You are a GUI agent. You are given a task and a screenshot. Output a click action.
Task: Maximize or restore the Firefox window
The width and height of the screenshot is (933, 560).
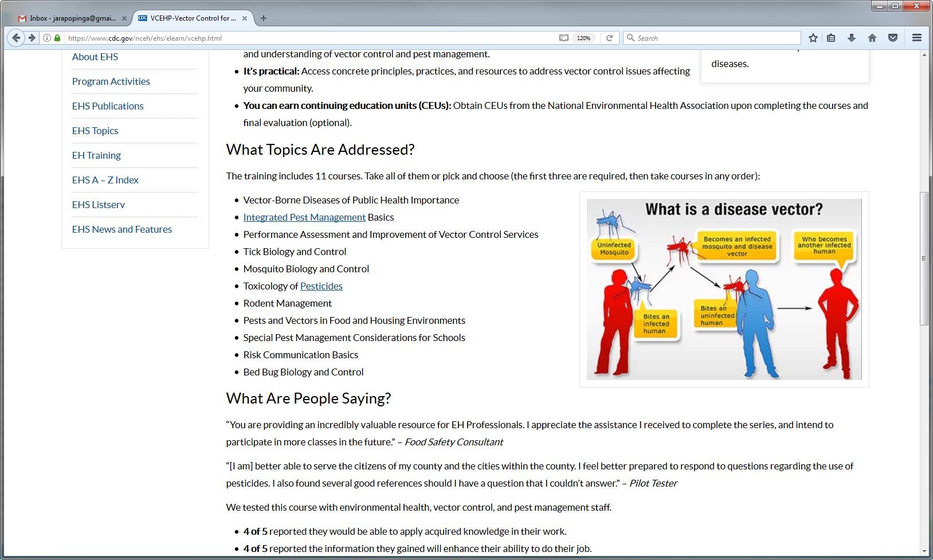click(x=895, y=6)
